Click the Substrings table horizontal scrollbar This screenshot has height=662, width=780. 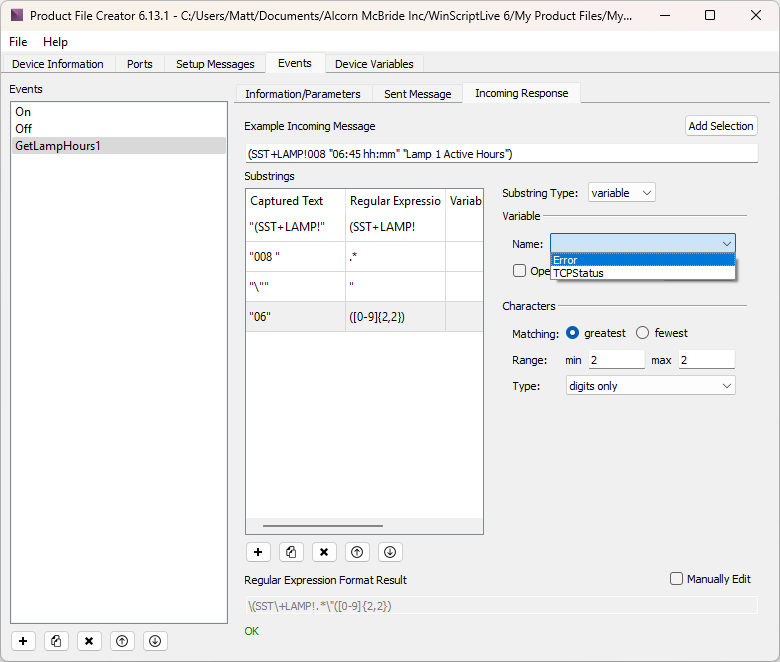click(x=322, y=526)
